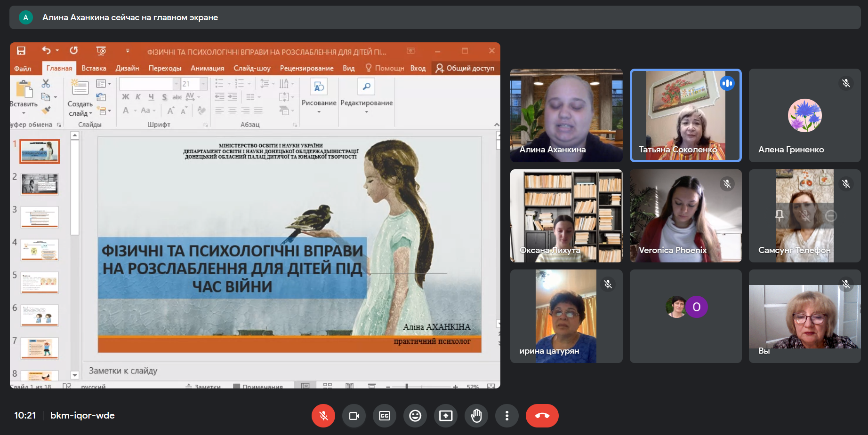Open the Анимация ribbon tab

click(x=207, y=68)
